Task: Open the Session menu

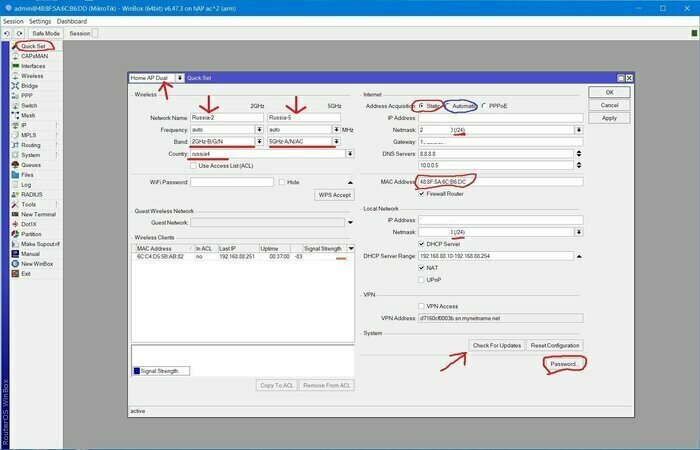Action: (x=13, y=21)
